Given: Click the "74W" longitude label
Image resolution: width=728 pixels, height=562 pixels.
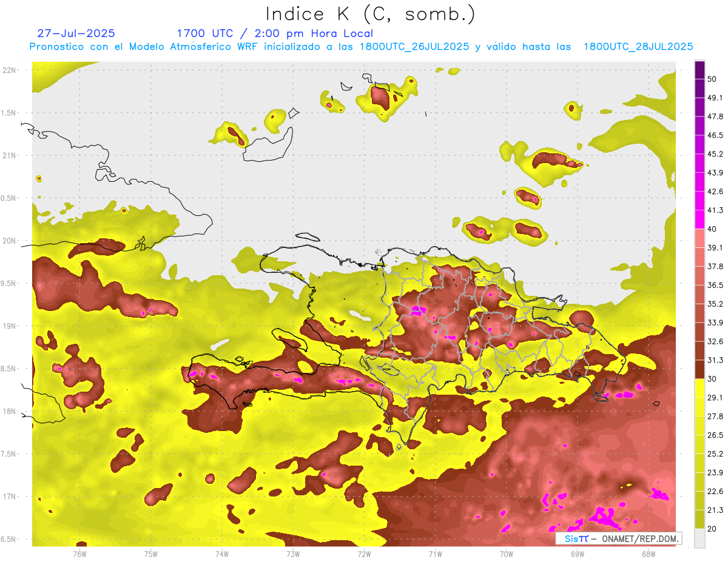Looking at the screenshot, I should click(x=222, y=554).
